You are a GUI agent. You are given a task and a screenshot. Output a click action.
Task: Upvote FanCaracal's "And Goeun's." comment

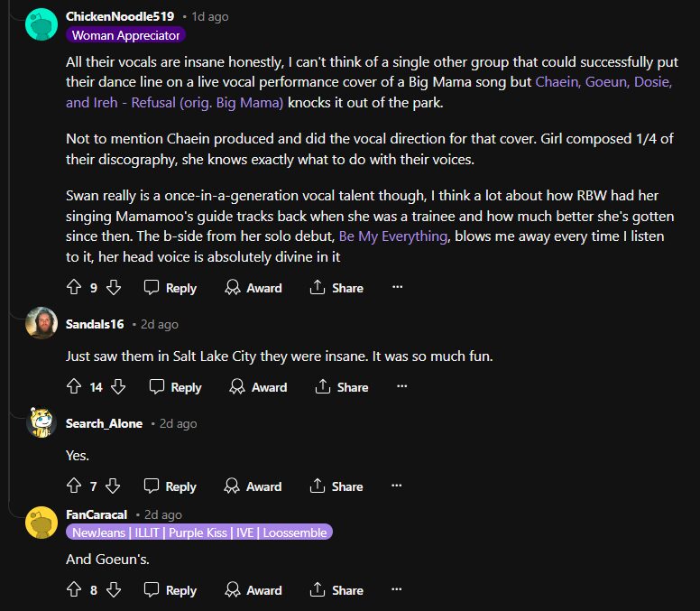pos(74,590)
